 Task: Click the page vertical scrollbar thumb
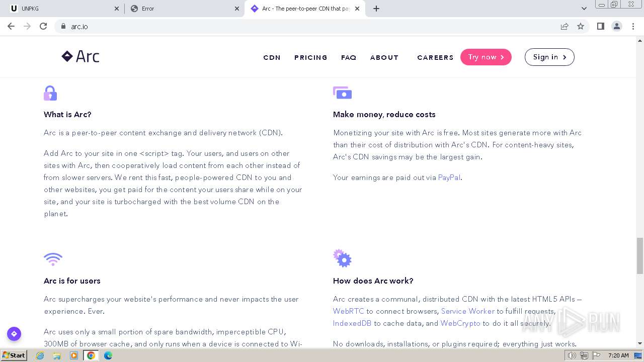click(x=640, y=255)
